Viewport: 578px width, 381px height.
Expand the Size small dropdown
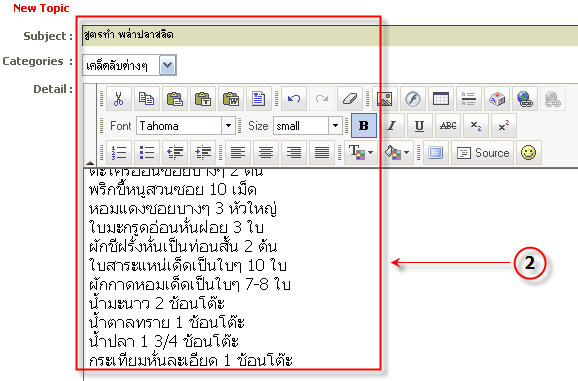[335, 126]
